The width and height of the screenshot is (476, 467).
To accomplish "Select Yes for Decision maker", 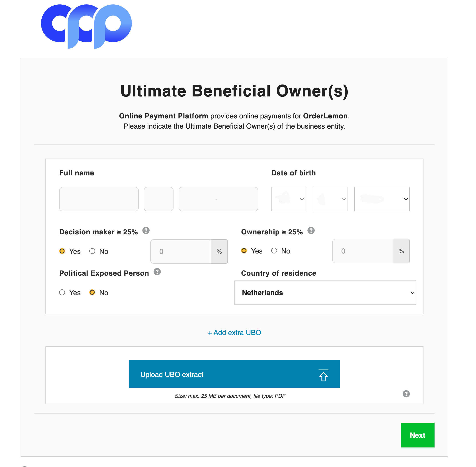I will point(62,251).
